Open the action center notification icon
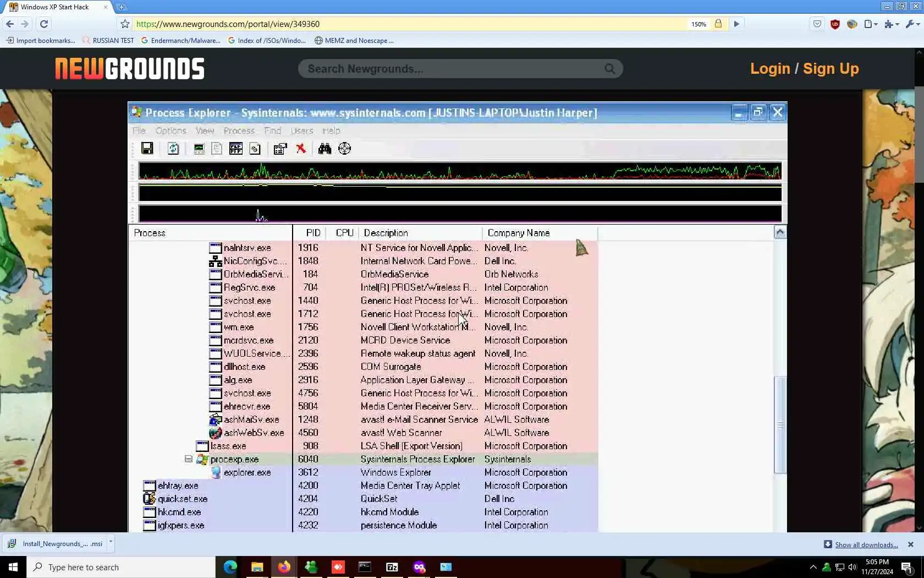Screen dimensions: 924x578 pos(907,567)
